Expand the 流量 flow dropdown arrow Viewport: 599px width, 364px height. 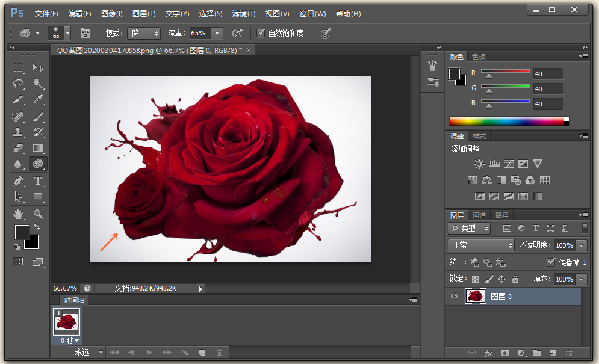coord(217,33)
